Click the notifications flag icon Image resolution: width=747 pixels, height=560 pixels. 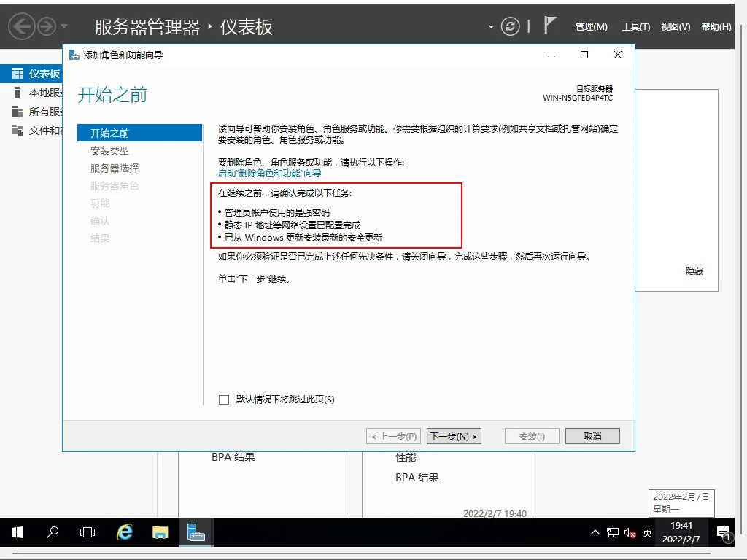click(549, 26)
